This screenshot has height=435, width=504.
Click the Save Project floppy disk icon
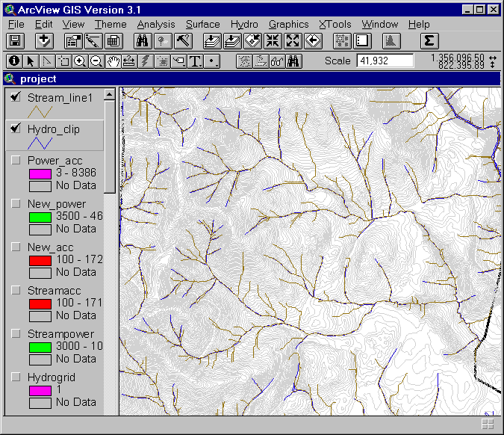click(x=15, y=41)
